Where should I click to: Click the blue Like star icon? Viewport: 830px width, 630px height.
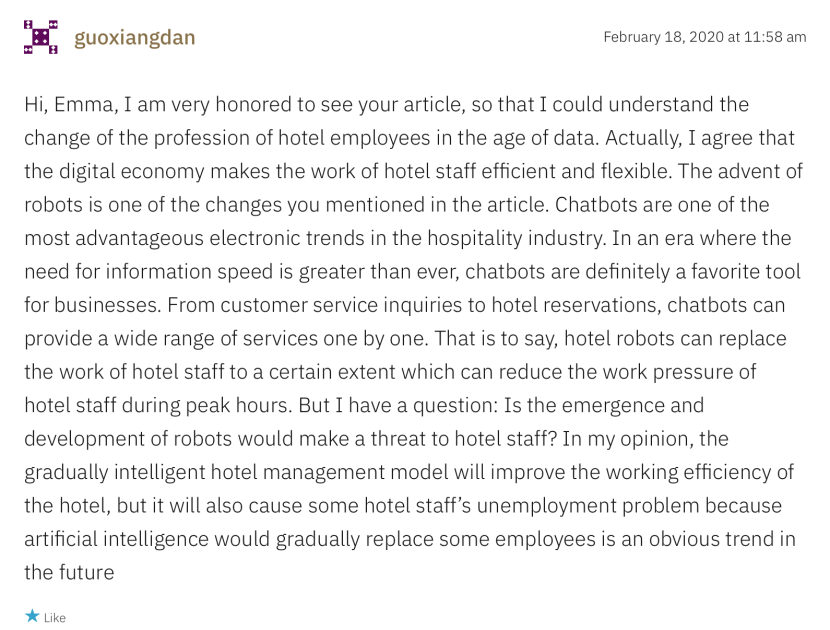[32, 617]
